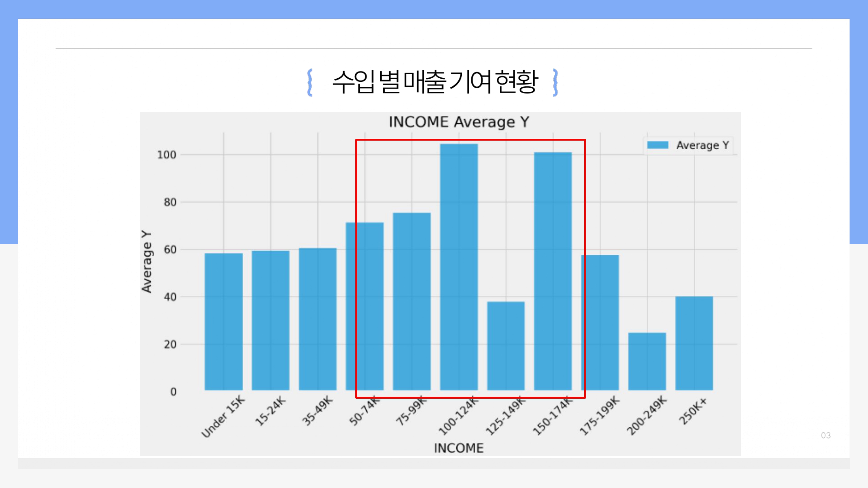The image size is (868, 488).
Task: Select the 15-24K bar
Action: (271, 320)
